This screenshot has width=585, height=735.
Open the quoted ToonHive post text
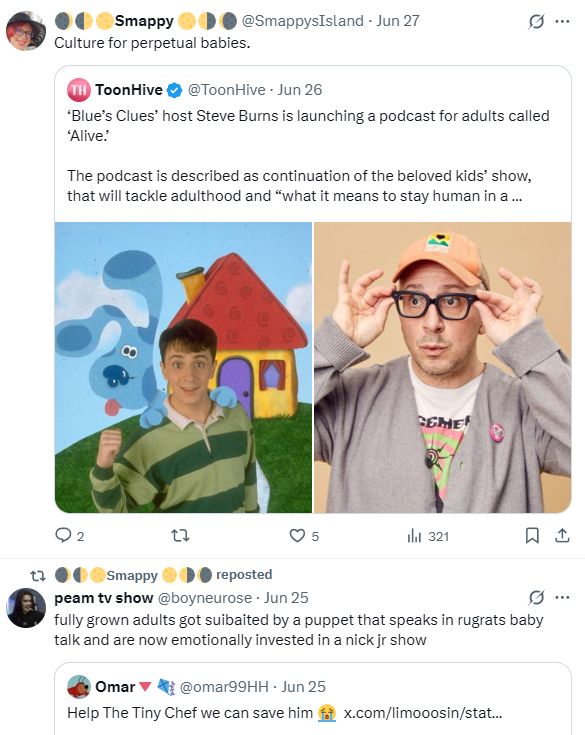308,156
